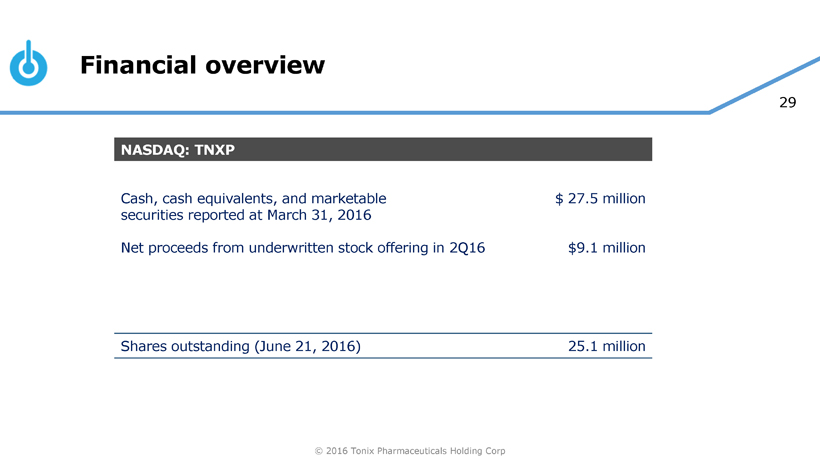
Task: Click the Tonix power-button logo
Action: click(x=28, y=64)
